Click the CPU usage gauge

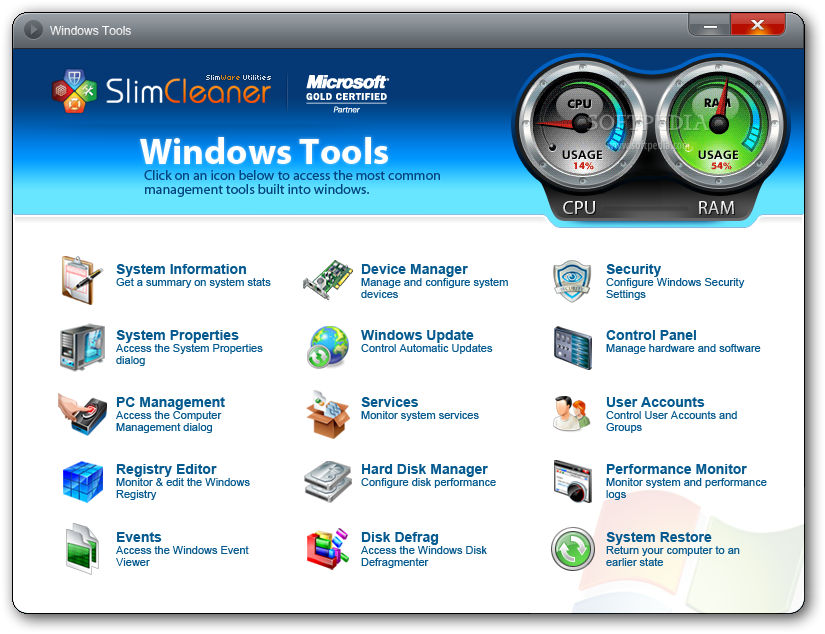click(581, 126)
